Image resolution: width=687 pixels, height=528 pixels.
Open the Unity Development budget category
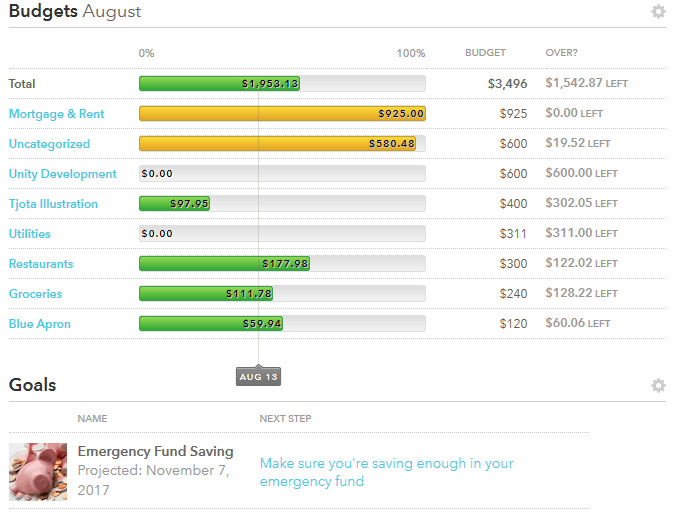pos(62,174)
